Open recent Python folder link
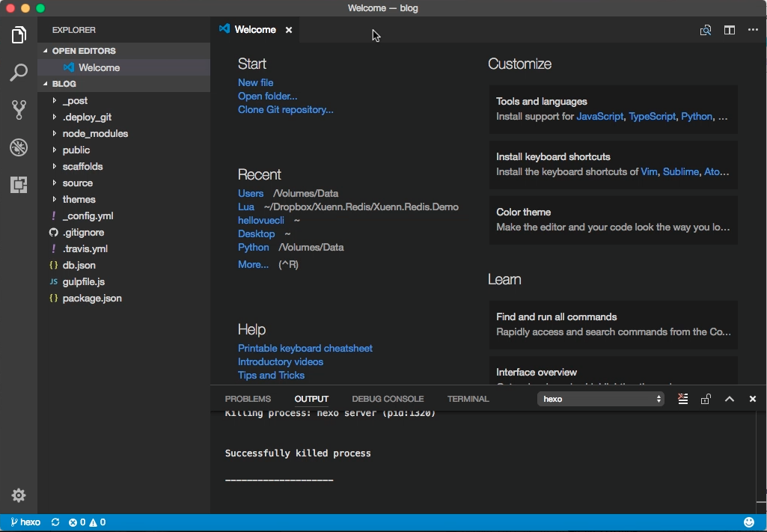 pyautogui.click(x=254, y=248)
